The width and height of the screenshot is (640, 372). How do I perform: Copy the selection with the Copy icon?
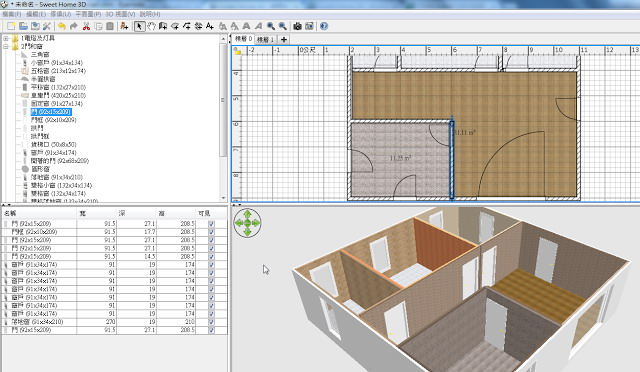point(98,26)
